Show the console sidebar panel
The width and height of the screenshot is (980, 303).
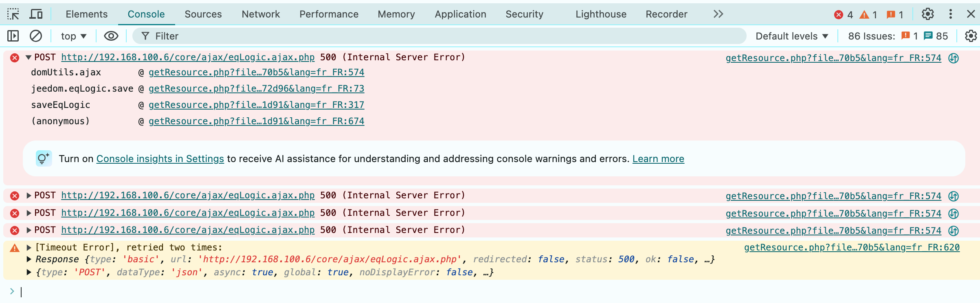pyautogui.click(x=13, y=36)
